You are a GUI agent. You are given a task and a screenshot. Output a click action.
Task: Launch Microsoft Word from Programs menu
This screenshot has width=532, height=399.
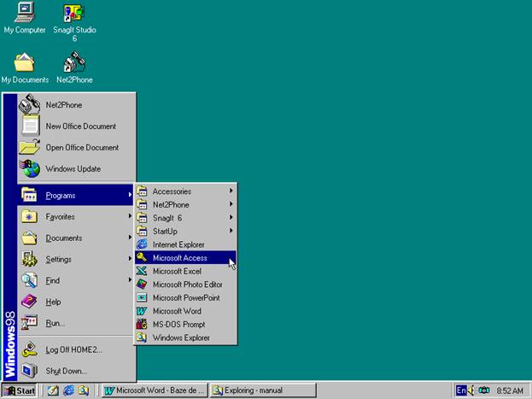[176, 311]
